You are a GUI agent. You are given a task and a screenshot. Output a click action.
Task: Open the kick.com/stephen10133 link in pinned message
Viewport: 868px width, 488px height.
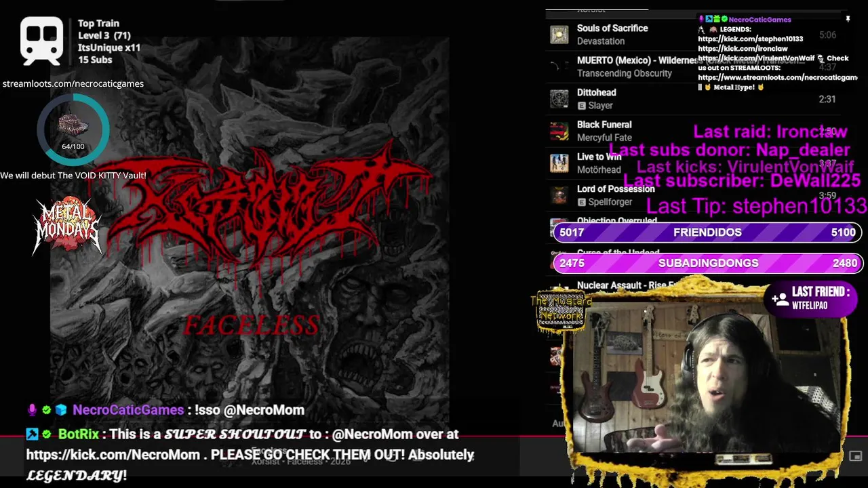pyautogui.click(x=750, y=39)
